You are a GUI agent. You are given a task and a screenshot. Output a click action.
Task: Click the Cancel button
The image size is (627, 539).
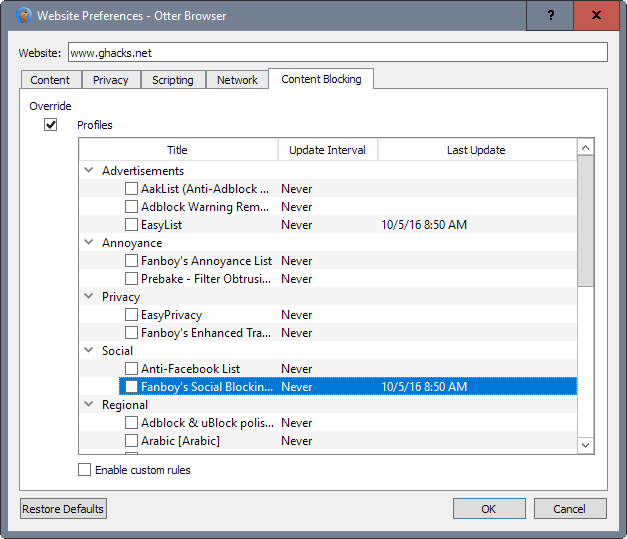point(570,509)
